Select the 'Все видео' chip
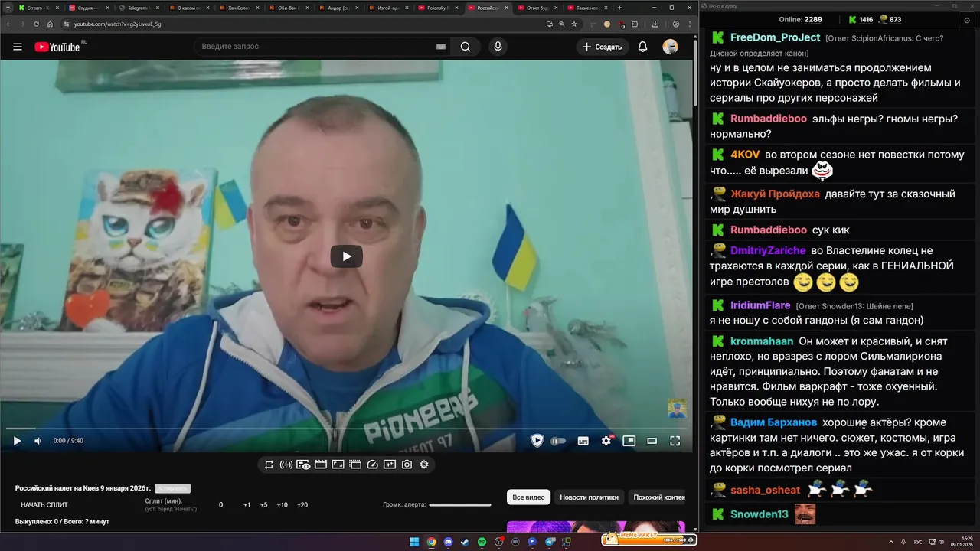 click(528, 497)
